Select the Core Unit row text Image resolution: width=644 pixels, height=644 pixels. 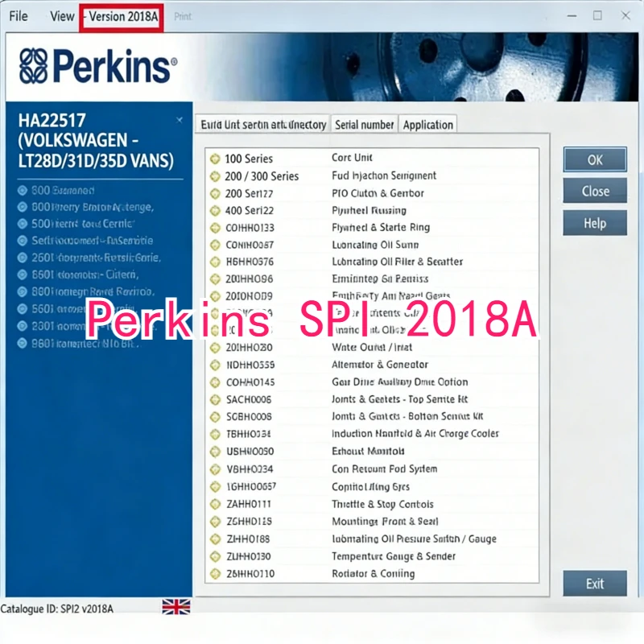click(x=352, y=158)
